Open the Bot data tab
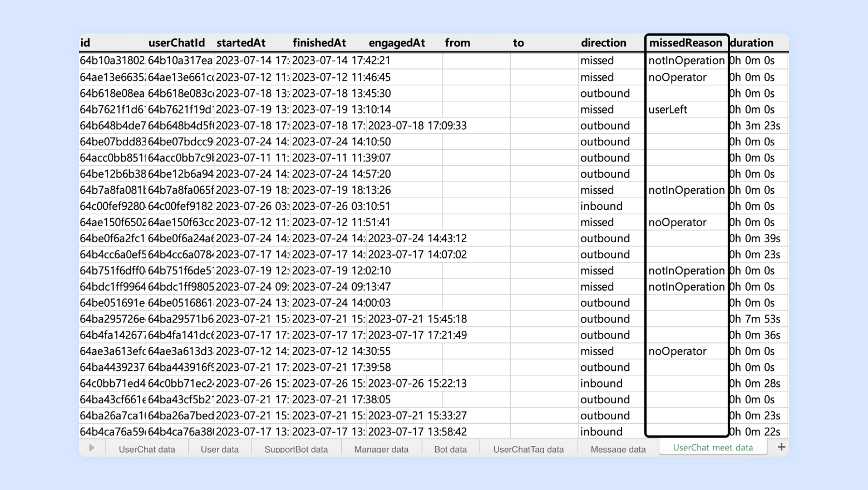Image resolution: width=868 pixels, height=490 pixels. (x=451, y=449)
